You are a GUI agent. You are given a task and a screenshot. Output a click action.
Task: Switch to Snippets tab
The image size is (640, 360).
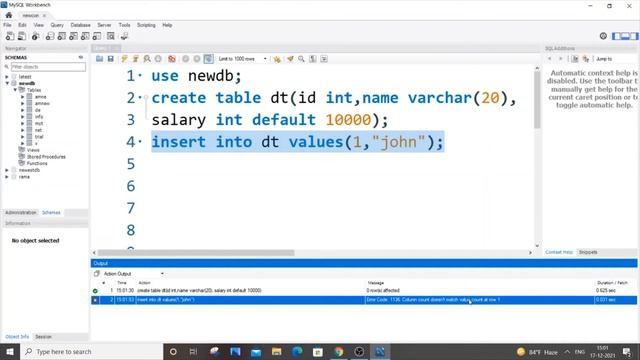588,252
